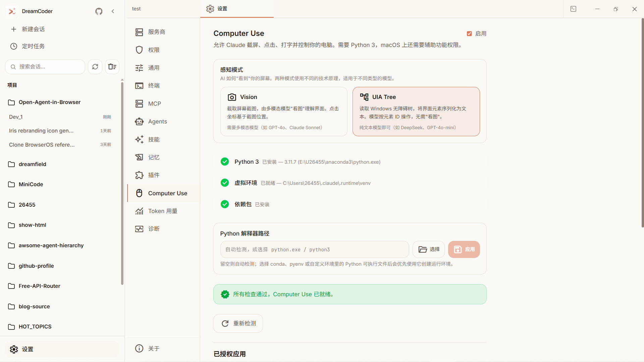Open 终端 terminal settings
Viewport: 644px width, 362px height.
pyautogui.click(x=164, y=86)
